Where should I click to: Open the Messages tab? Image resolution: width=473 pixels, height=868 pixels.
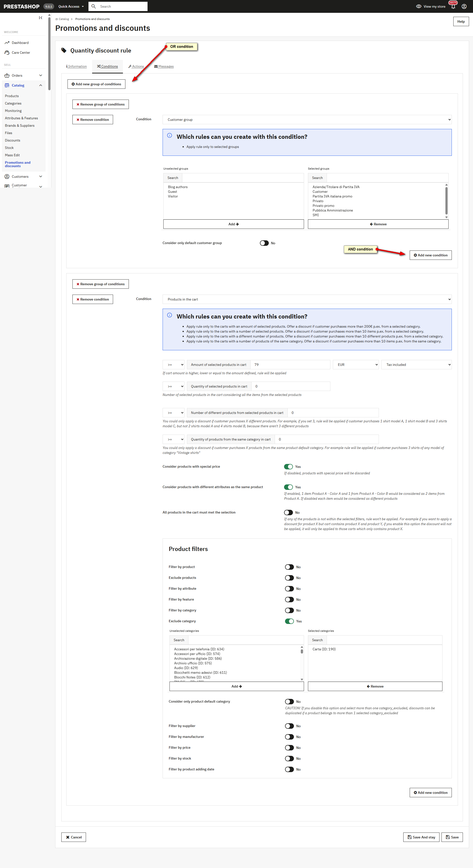(164, 66)
